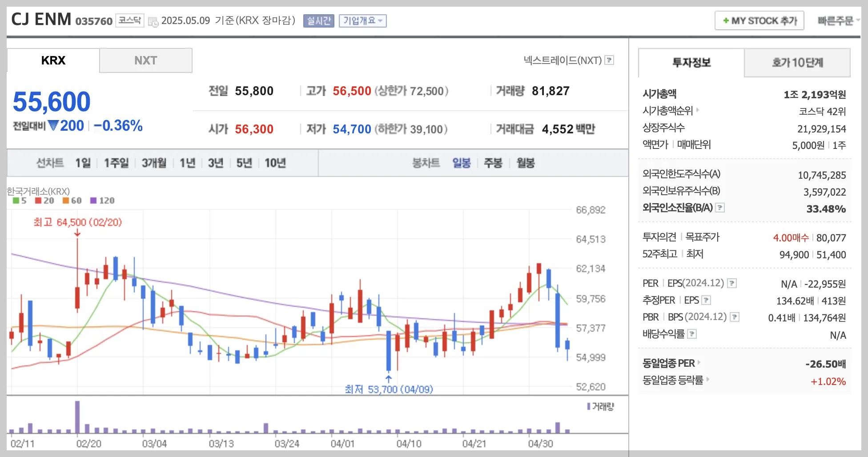Click the red 20-day moving average swatch

(38, 200)
